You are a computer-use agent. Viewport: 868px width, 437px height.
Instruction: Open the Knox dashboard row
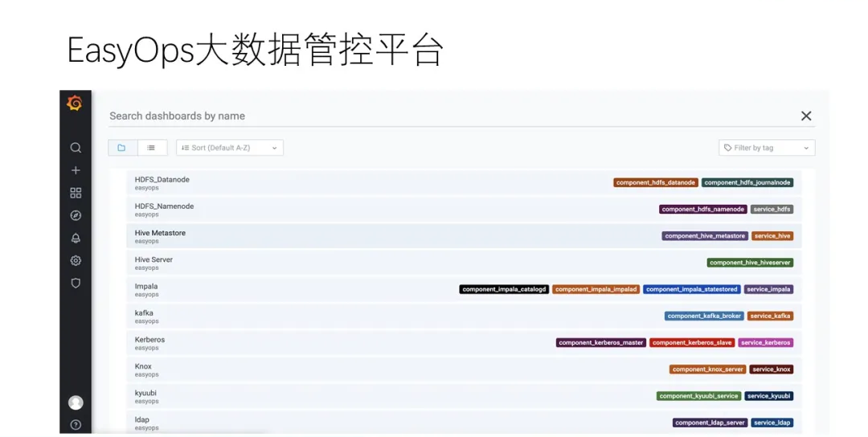(x=464, y=370)
